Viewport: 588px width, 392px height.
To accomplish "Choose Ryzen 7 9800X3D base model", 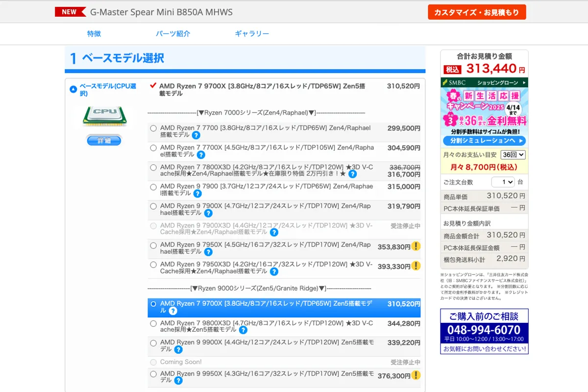I will click(x=154, y=323).
